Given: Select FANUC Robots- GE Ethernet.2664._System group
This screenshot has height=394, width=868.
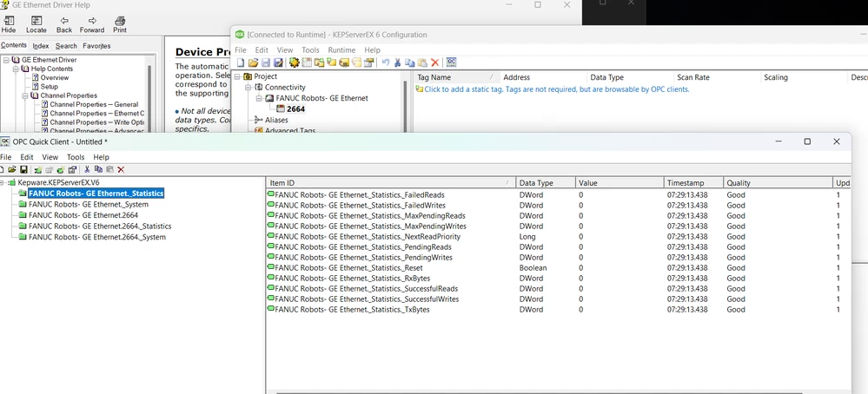Looking at the screenshot, I should (96, 237).
